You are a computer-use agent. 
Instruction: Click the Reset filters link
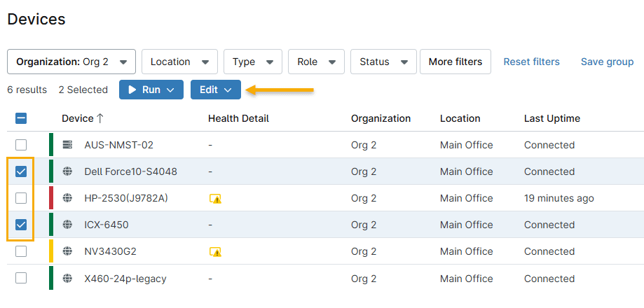tap(531, 62)
